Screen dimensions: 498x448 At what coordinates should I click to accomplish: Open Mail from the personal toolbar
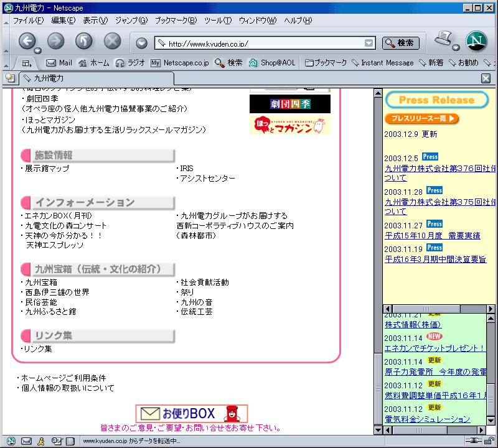click(x=59, y=63)
